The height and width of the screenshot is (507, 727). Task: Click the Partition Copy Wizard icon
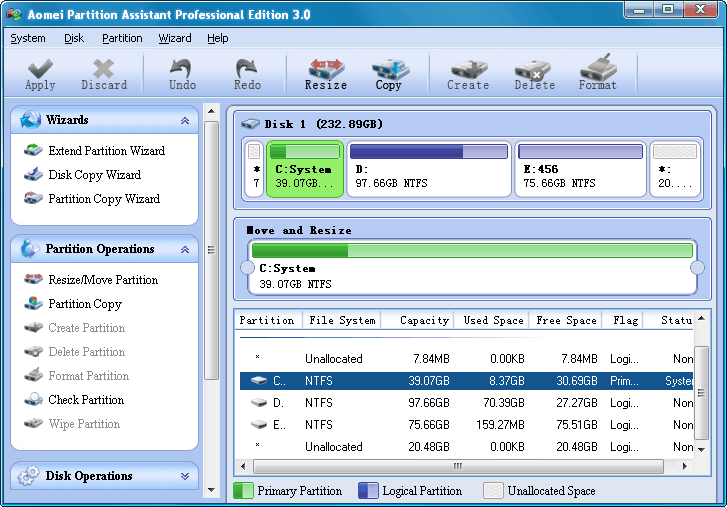[33, 198]
